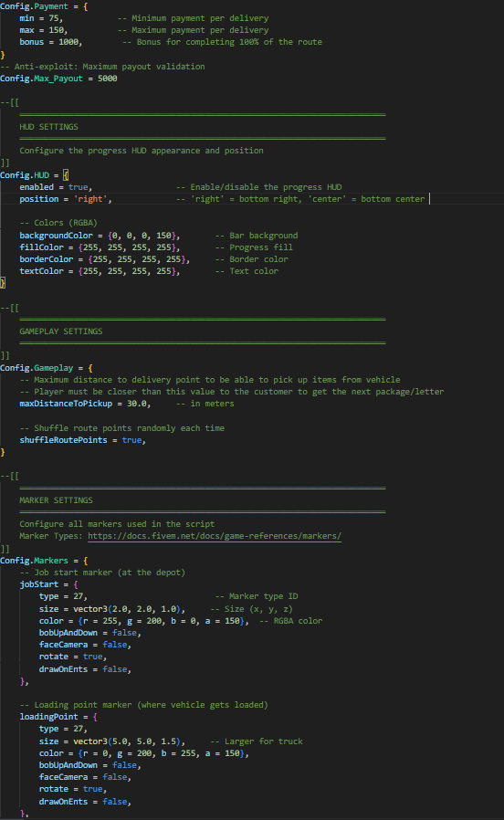Click the "Minimum payment per delivery" comment

193,18
